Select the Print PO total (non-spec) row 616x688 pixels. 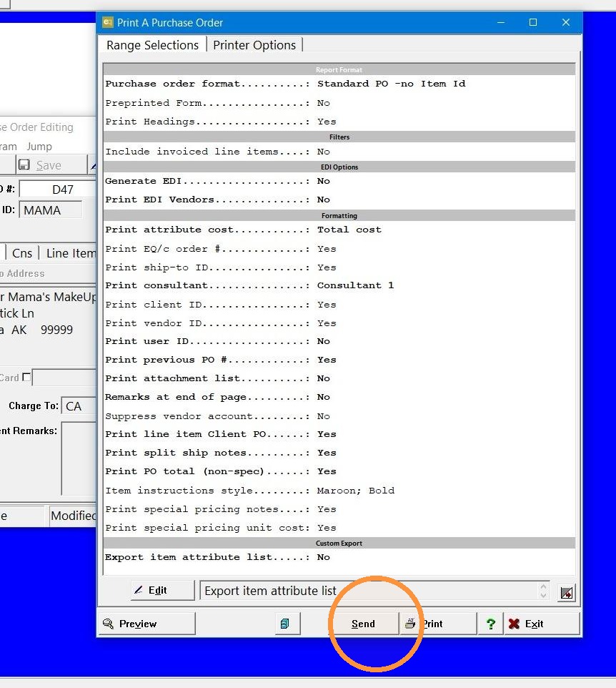pyautogui.click(x=339, y=472)
